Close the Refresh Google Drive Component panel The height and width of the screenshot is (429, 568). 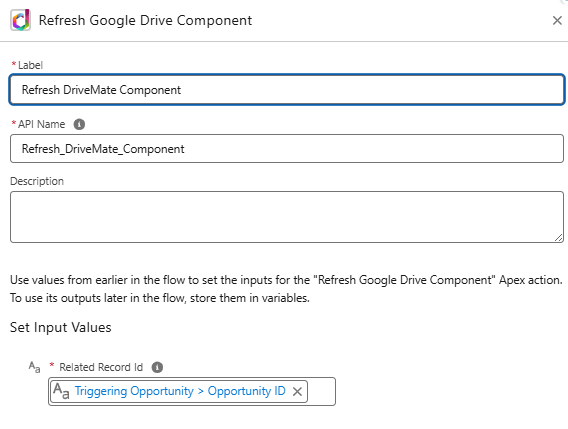point(557,21)
